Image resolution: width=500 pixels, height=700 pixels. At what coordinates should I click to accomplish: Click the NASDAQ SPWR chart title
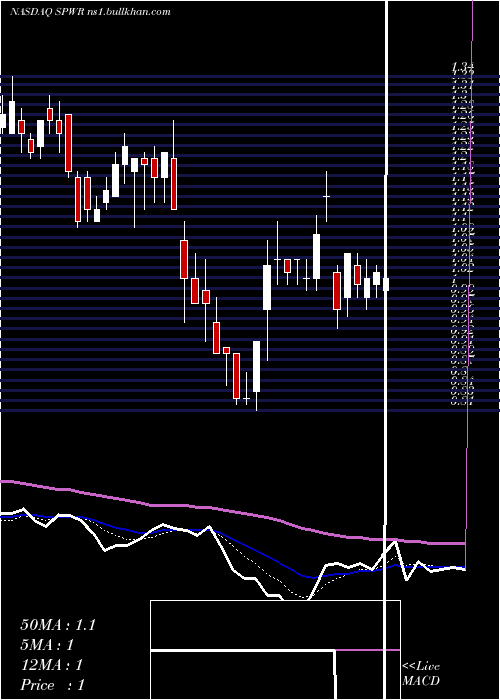[x=90, y=12]
